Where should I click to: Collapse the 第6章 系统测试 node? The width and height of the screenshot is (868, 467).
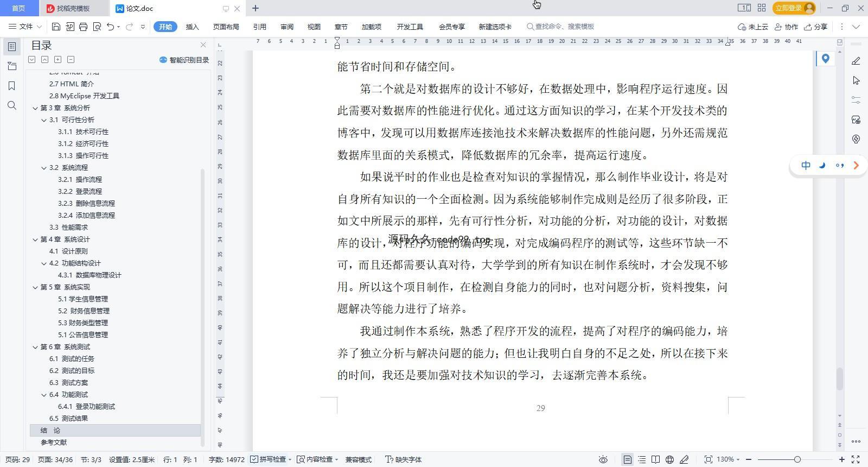point(35,347)
